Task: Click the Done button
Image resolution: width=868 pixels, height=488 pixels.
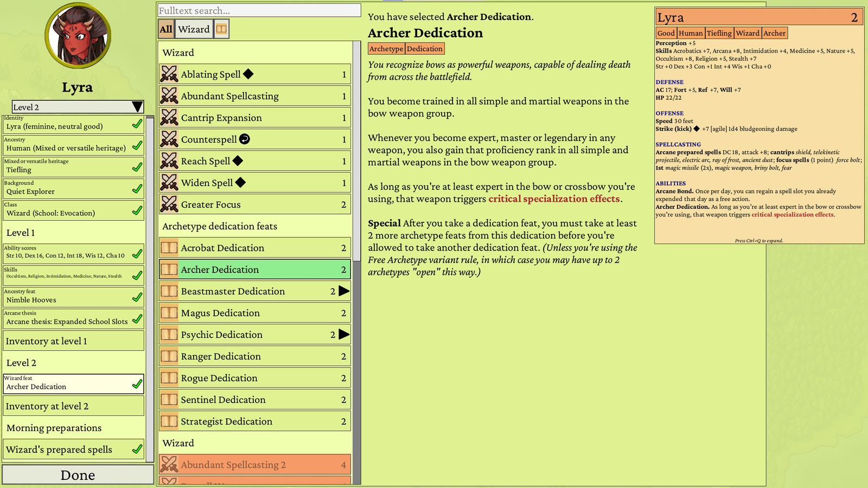Action: point(78,475)
